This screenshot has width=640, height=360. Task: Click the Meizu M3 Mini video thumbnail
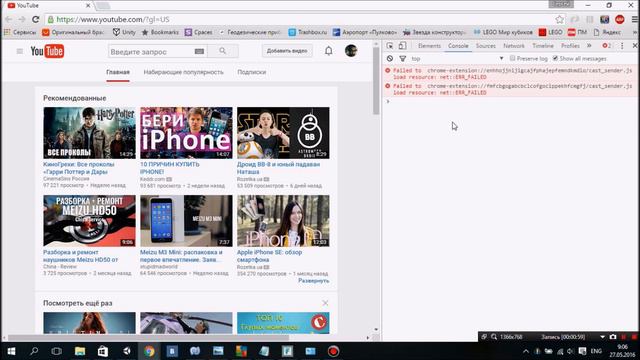(x=186, y=221)
